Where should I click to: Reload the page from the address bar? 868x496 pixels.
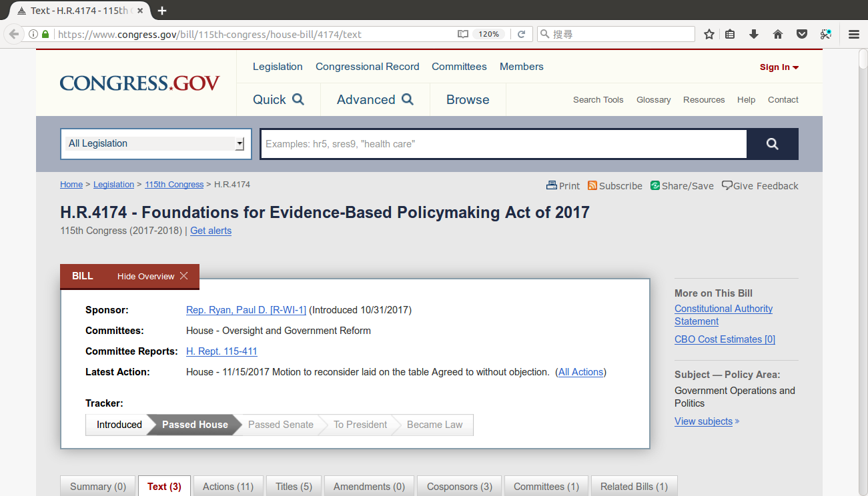click(x=522, y=34)
